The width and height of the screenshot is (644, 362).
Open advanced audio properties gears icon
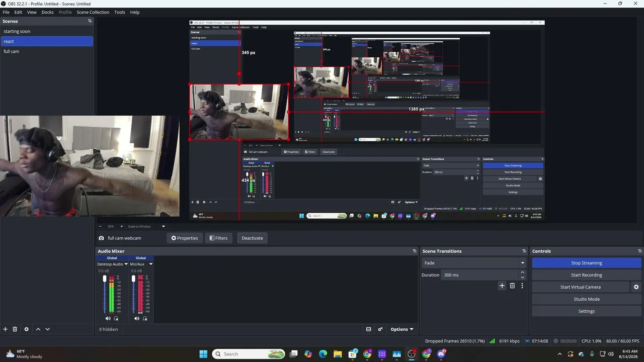pos(380,329)
